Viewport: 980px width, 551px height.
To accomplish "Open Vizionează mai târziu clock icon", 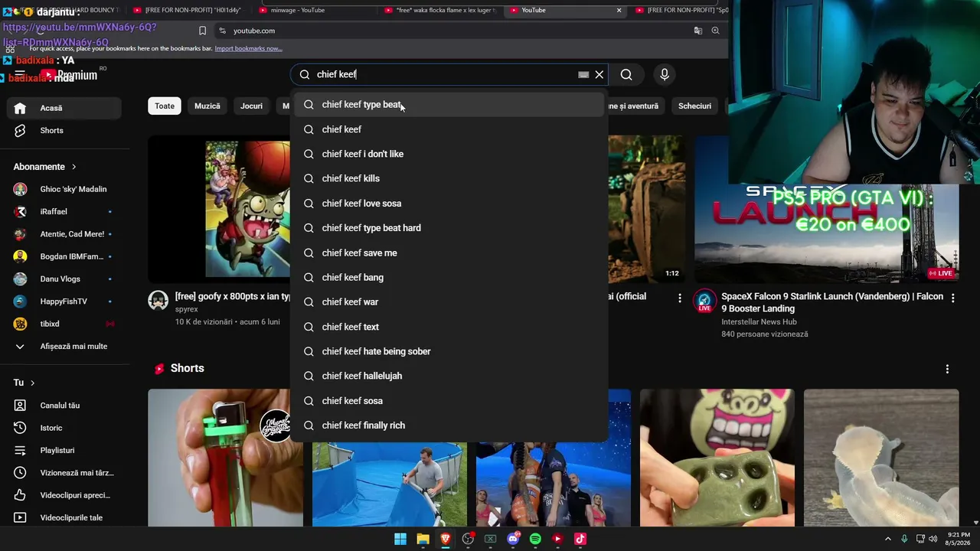I will (20, 473).
